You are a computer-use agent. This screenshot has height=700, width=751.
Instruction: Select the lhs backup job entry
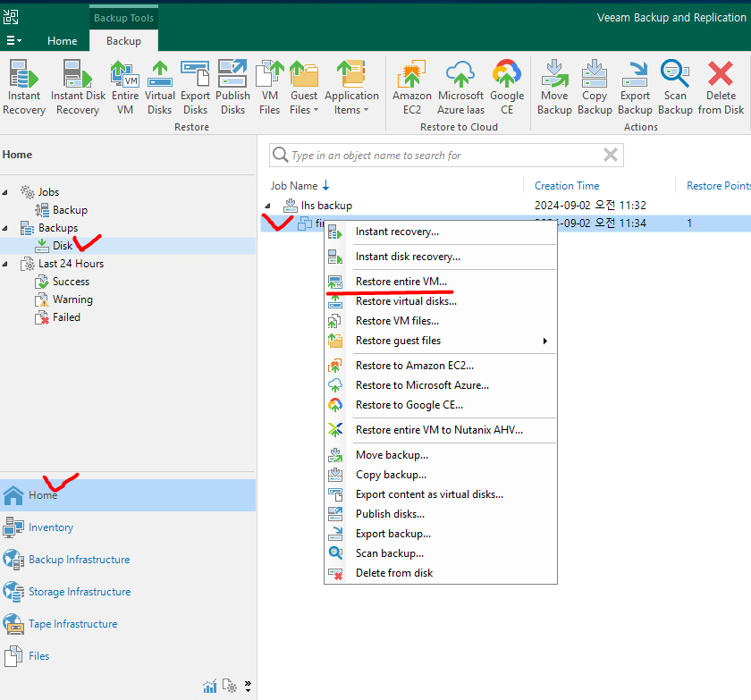[326, 206]
